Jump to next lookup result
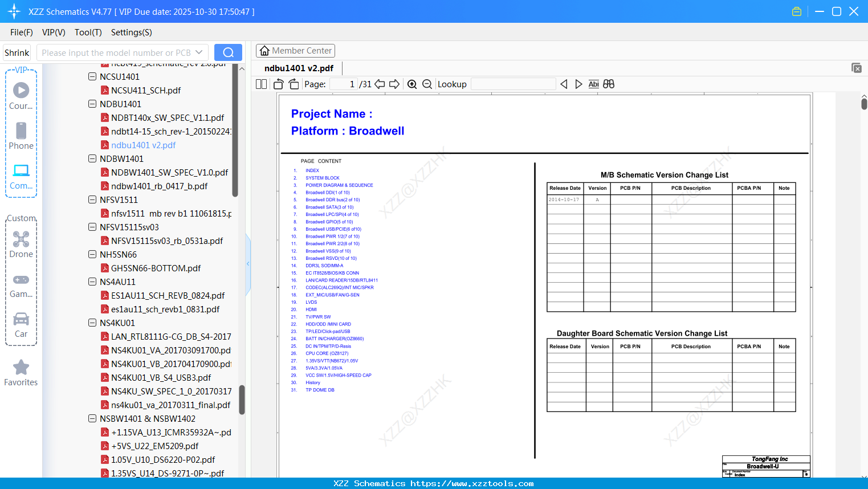Viewport: 868px width, 489px height. coord(578,84)
